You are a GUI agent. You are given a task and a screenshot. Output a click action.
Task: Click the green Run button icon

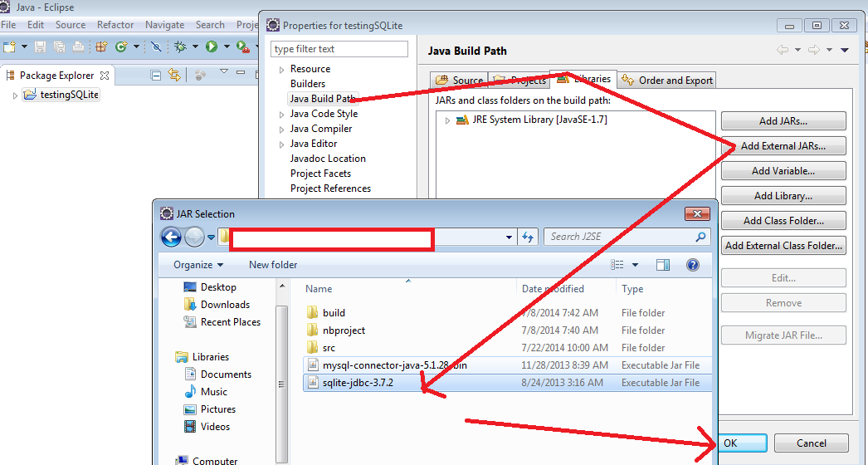212,47
